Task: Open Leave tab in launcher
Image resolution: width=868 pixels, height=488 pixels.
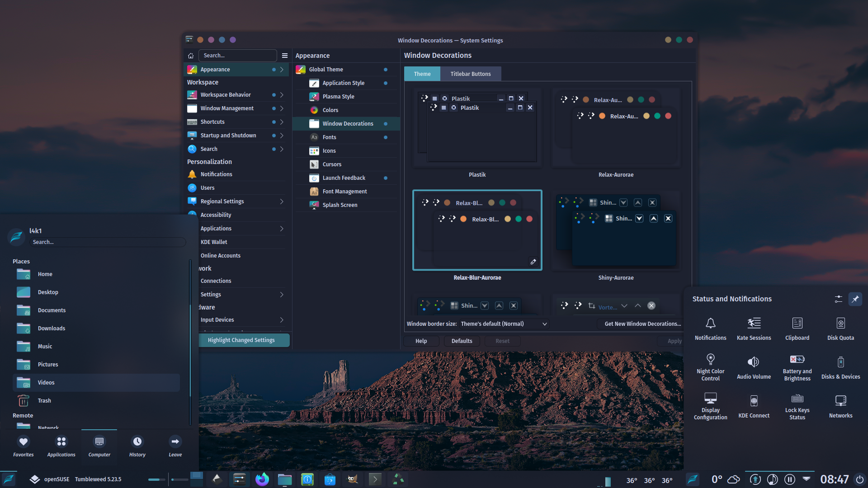Action: [x=175, y=446]
